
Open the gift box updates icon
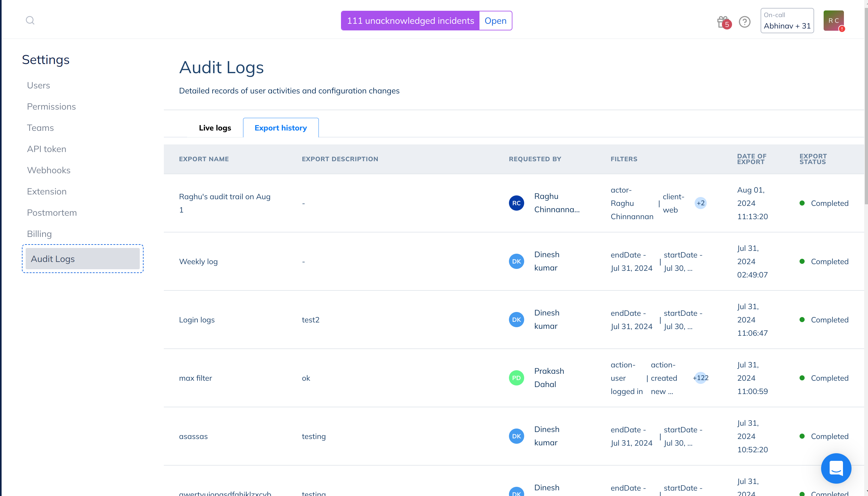723,22
